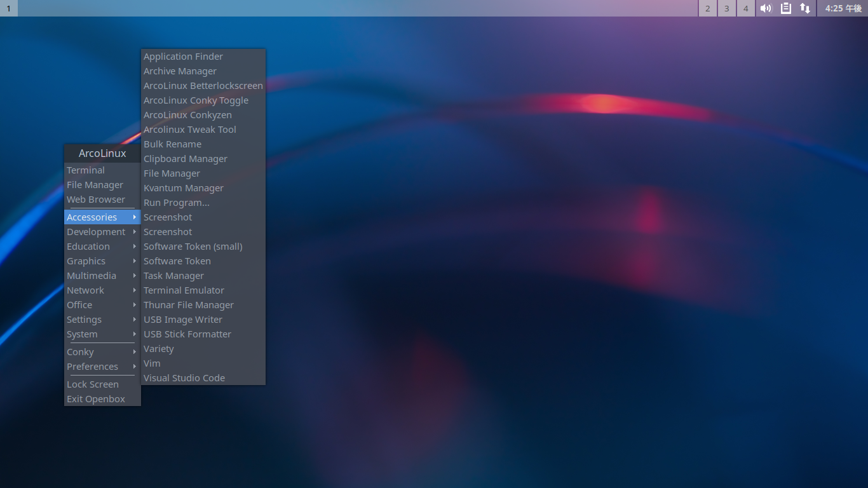Screen dimensions: 868x488
Task: Open the volume speaker tray icon
Action: [x=766, y=8]
